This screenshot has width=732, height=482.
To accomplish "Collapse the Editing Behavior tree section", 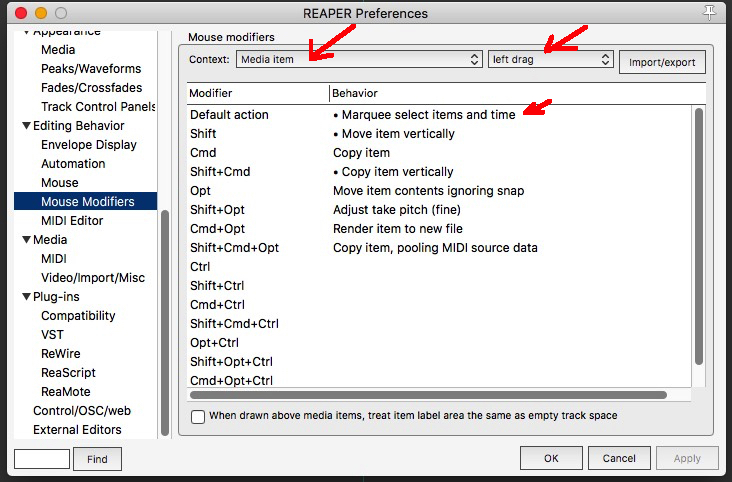I will pyautogui.click(x=27, y=126).
